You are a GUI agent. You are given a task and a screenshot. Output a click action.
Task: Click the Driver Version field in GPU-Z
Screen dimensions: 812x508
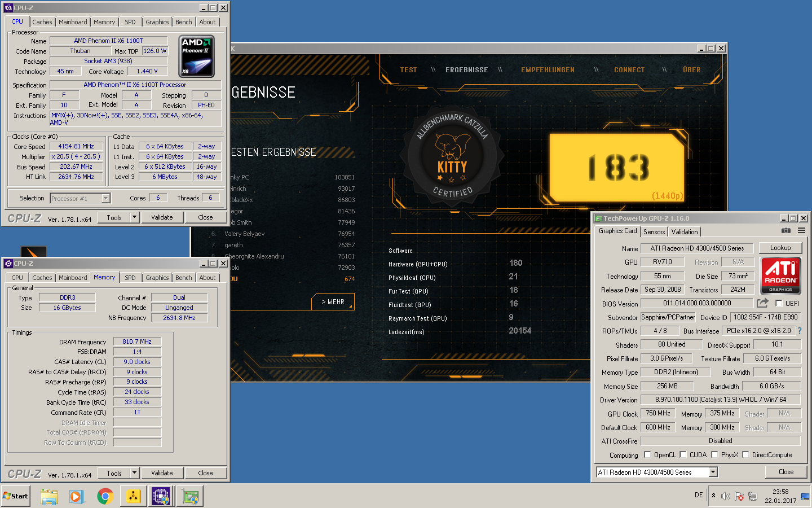click(x=721, y=400)
